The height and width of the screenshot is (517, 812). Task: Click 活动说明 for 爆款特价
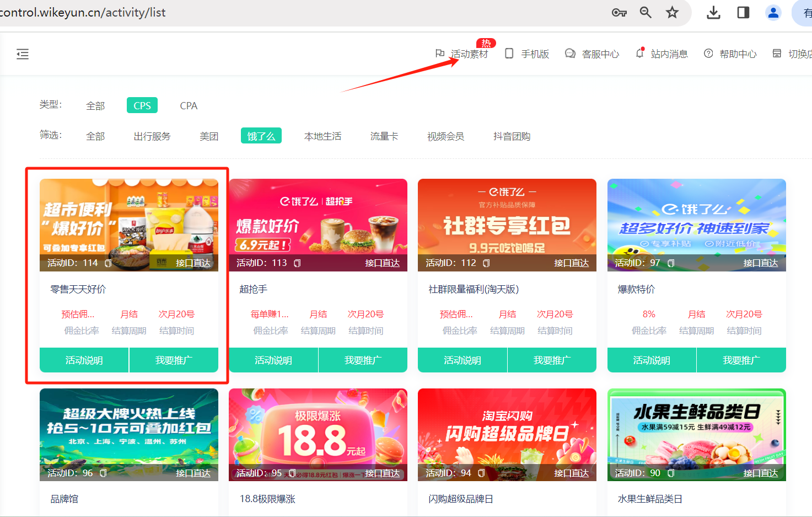coord(652,360)
